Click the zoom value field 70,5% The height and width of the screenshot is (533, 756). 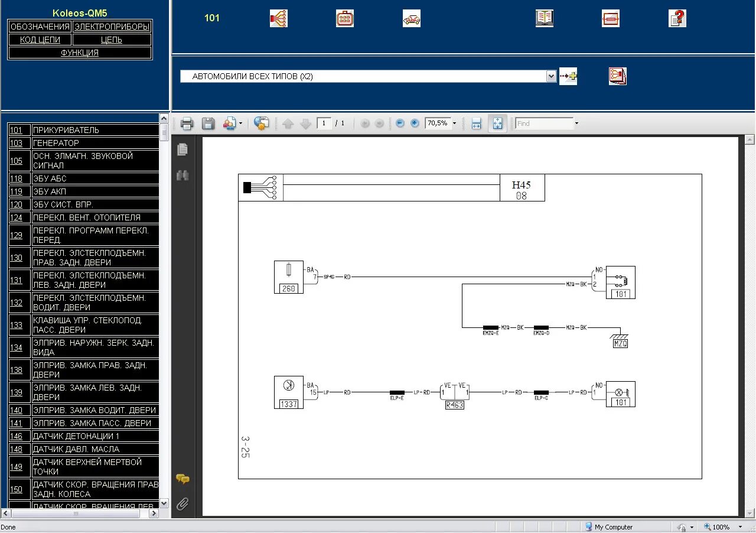point(438,123)
